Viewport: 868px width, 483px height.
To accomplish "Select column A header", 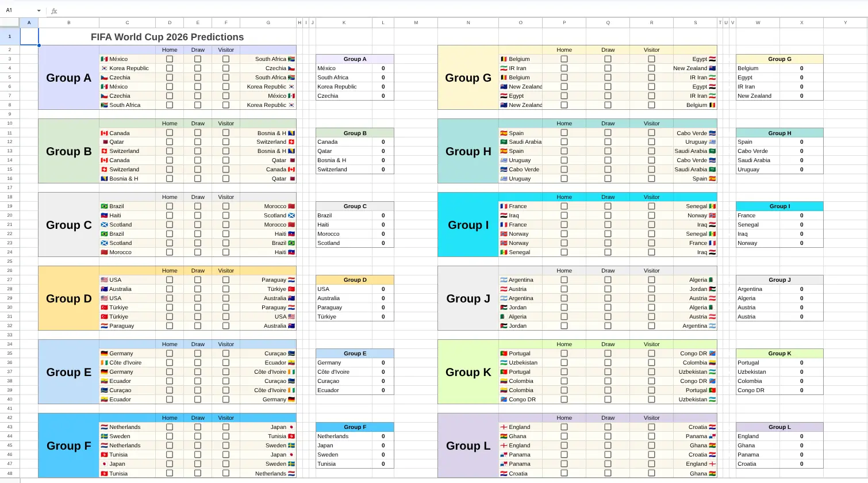I will point(29,22).
